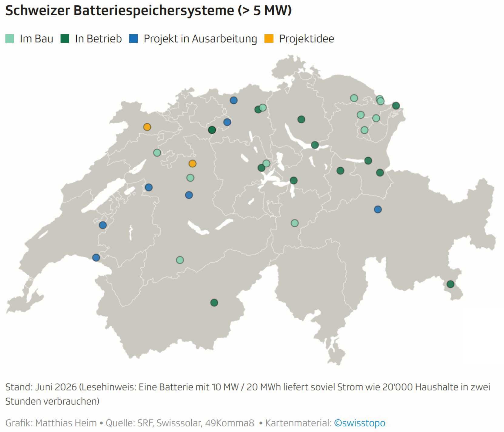
Task: Click the southernmost light green dot in the Appenzell cluster
Action: click(365, 130)
